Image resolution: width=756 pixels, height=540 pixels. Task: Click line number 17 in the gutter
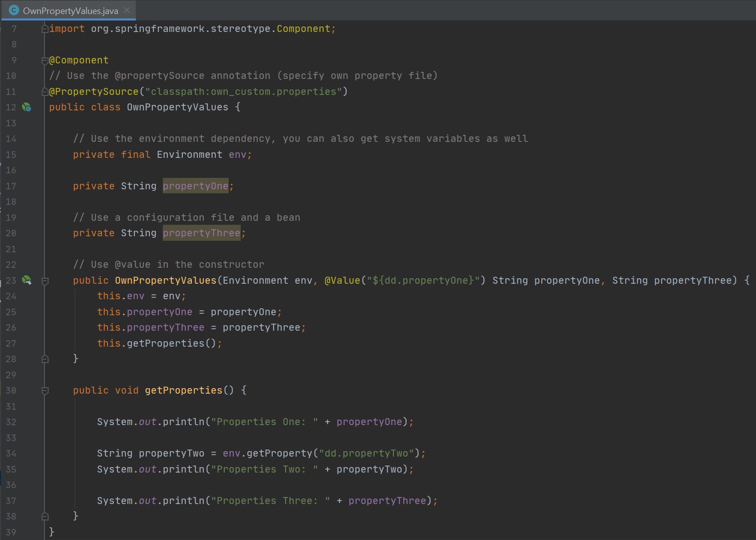tap(11, 186)
